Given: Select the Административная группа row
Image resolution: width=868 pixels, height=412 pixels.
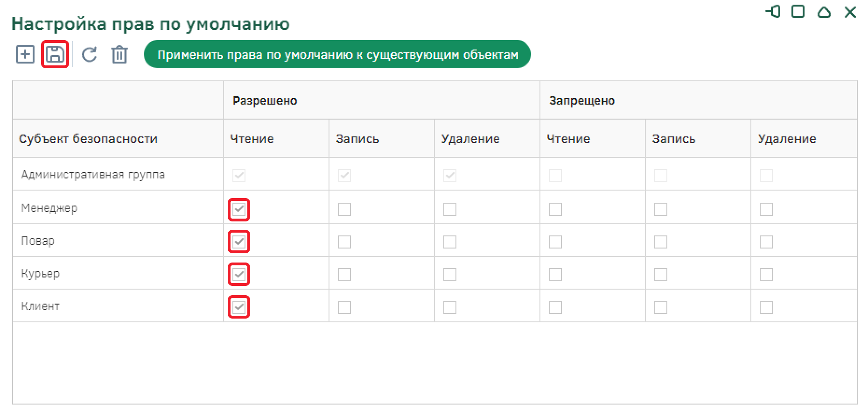Looking at the screenshot, I should [x=93, y=175].
